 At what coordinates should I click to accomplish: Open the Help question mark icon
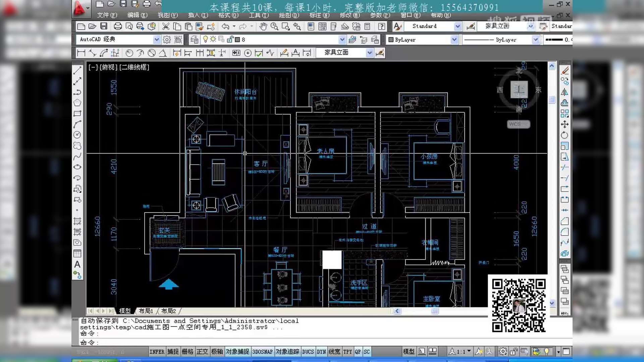tap(381, 26)
